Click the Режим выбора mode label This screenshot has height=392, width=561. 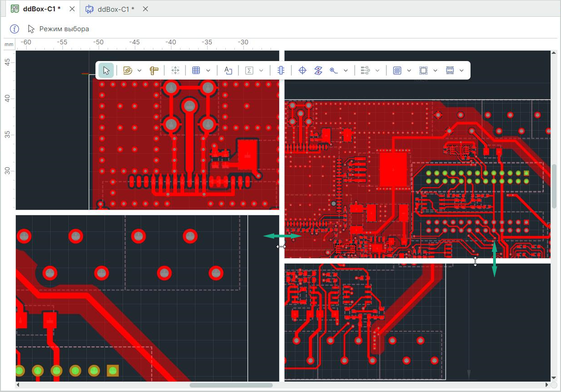click(x=64, y=29)
